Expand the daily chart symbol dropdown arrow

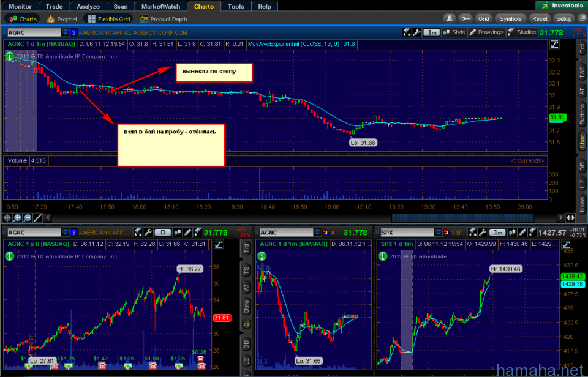[66, 233]
